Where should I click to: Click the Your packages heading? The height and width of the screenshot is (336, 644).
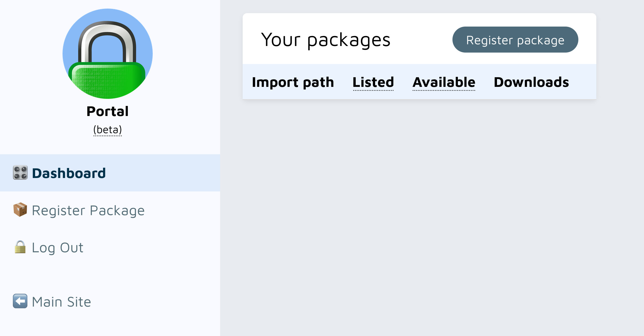click(326, 40)
